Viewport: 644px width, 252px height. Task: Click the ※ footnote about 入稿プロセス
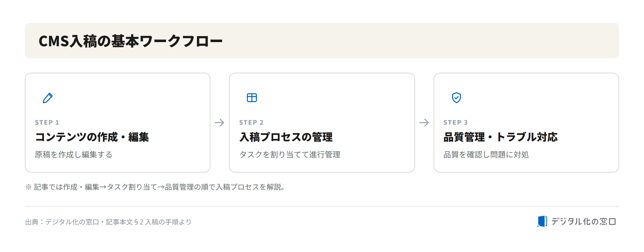pos(156,187)
